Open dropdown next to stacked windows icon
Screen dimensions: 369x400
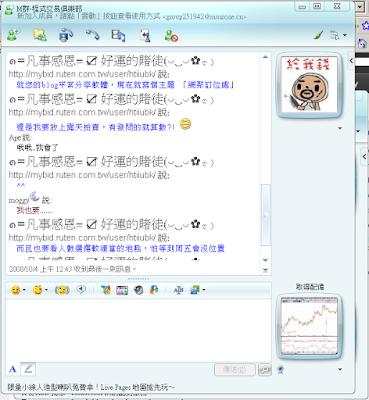pyautogui.click(x=204, y=290)
